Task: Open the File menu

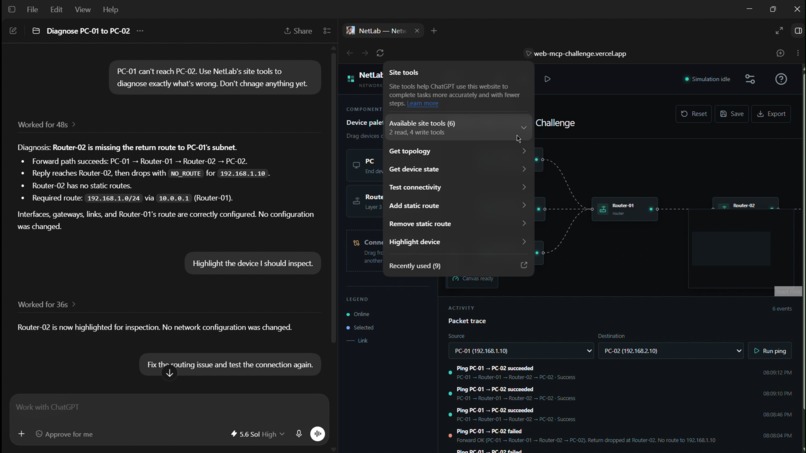Action: tap(32, 9)
